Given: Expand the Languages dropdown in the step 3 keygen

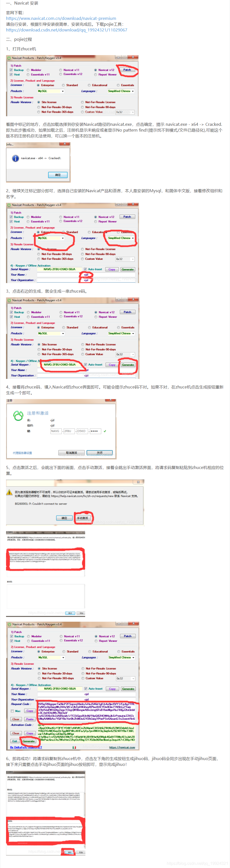Looking at the screenshot, I should [121, 333].
